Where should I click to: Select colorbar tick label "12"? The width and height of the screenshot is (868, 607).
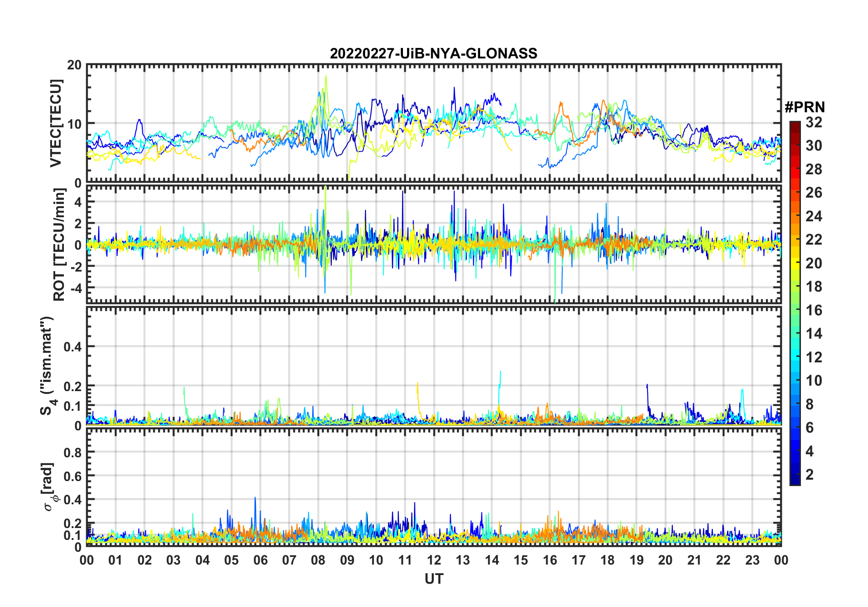click(x=814, y=357)
